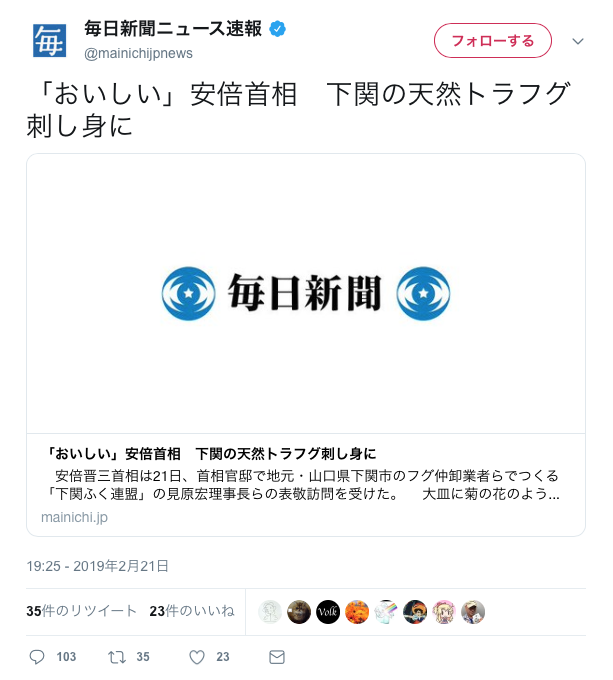This screenshot has height=680, width=613.
Task: Click the mainichi.jp domain link
Action: coord(74,517)
